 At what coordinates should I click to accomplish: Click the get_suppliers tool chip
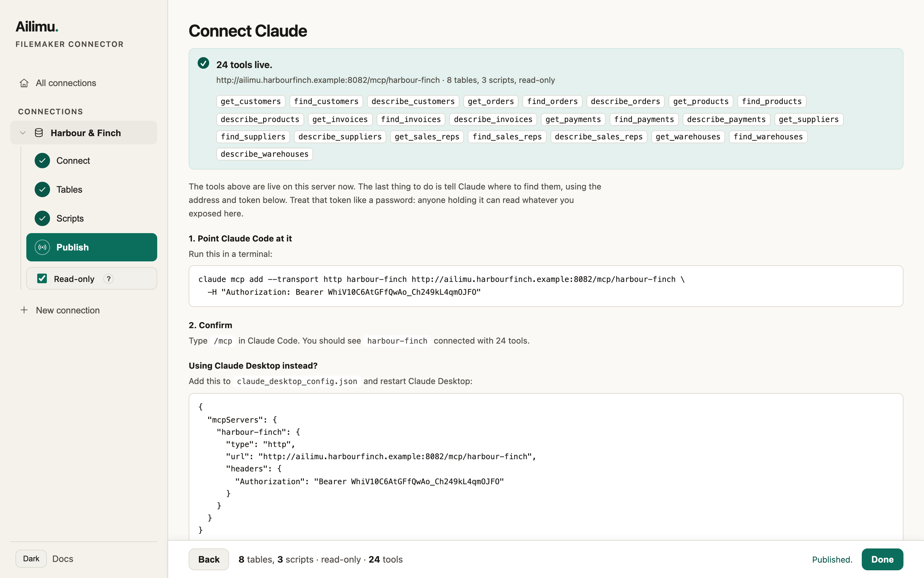tap(809, 119)
